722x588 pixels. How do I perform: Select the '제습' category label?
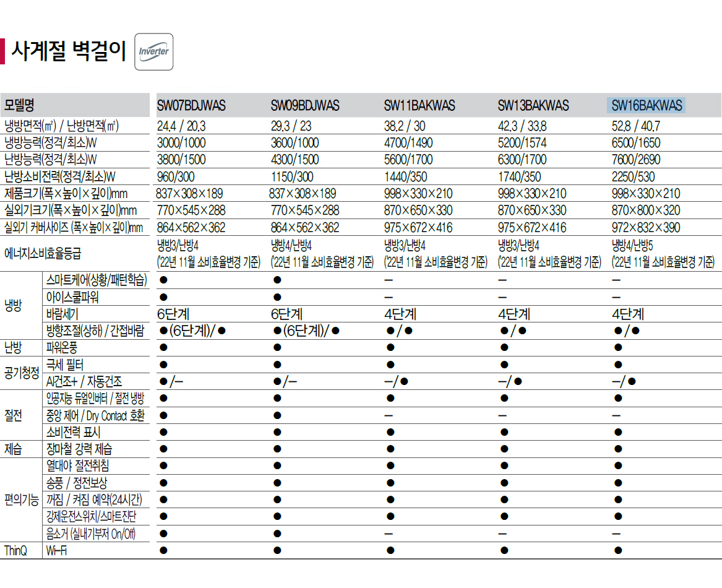[14, 449]
